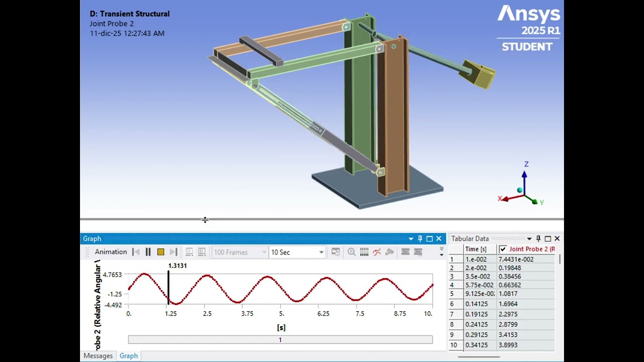Image resolution: width=644 pixels, height=362 pixels.
Task: Switch to the Graph tab
Action: [x=128, y=356]
